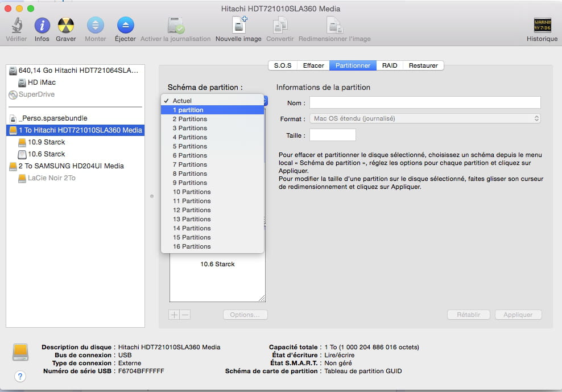
Task: Click the Vérifier microscope icon
Action: click(16, 26)
